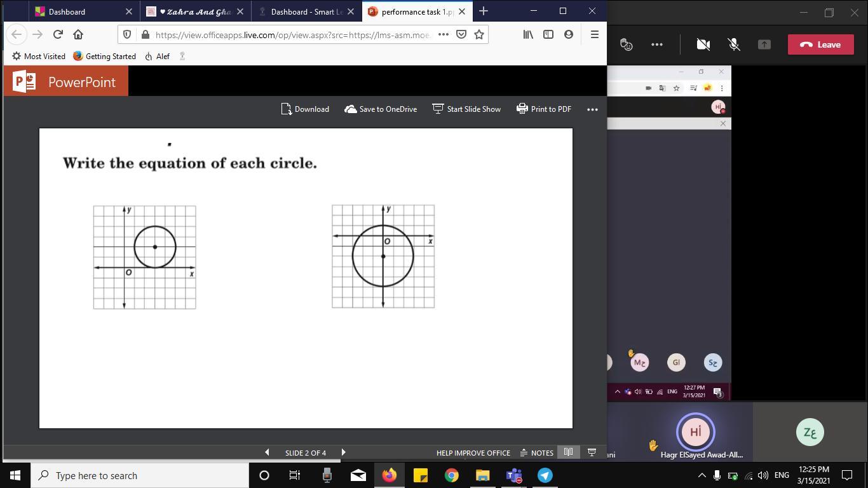Go to the next slide
This screenshot has width=868, height=488.
pyautogui.click(x=344, y=452)
